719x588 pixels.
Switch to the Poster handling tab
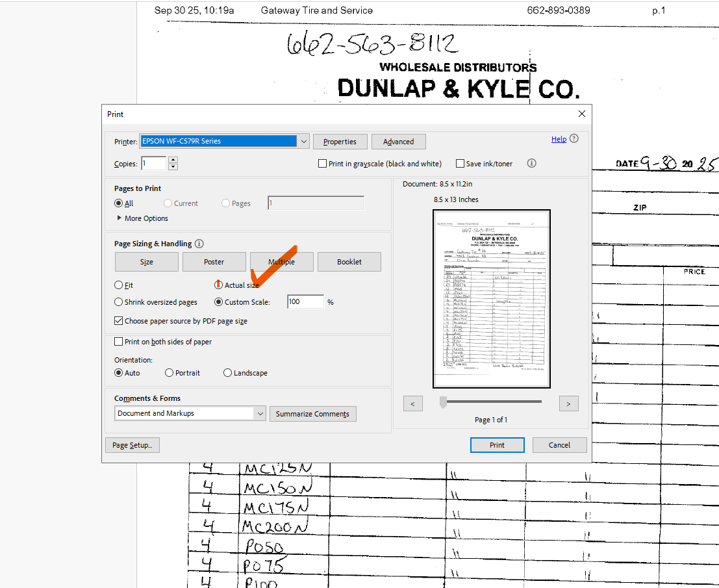[x=214, y=262]
